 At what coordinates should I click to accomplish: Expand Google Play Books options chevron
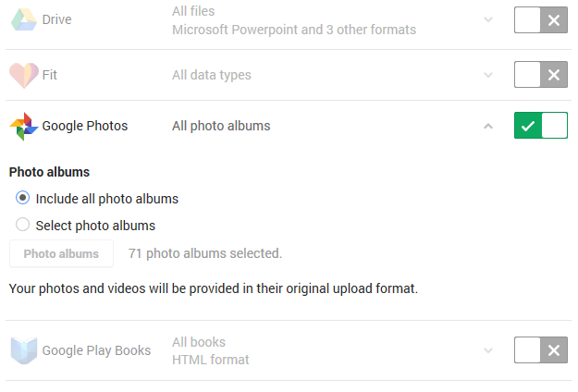pyautogui.click(x=488, y=350)
